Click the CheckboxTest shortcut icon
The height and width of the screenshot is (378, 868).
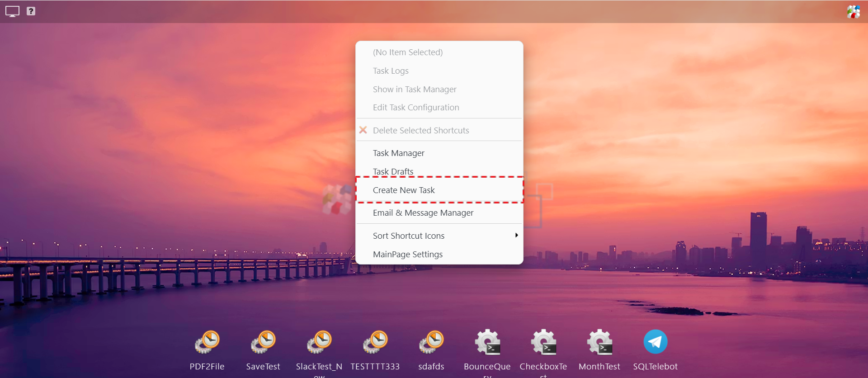coord(543,342)
